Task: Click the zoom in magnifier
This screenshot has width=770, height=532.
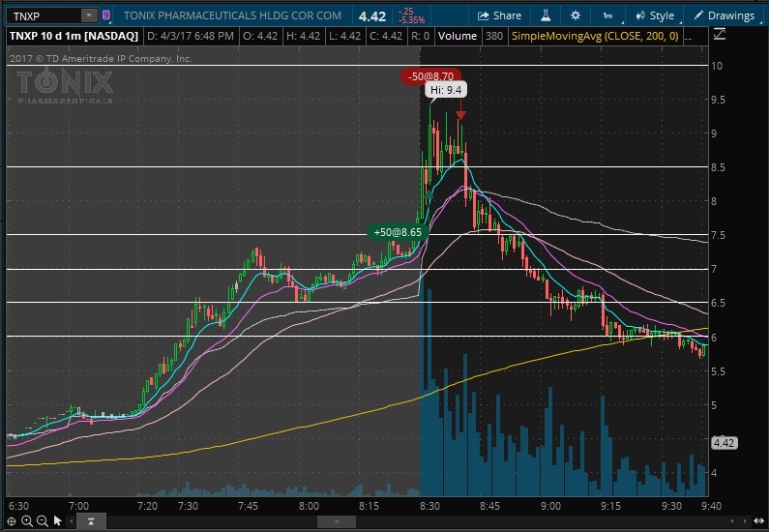Action: point(27,521)
